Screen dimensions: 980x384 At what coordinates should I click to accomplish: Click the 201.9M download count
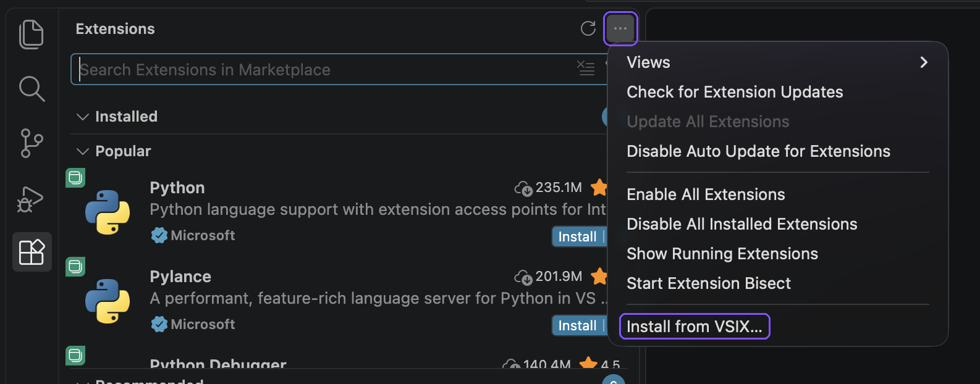click(559, 276)
